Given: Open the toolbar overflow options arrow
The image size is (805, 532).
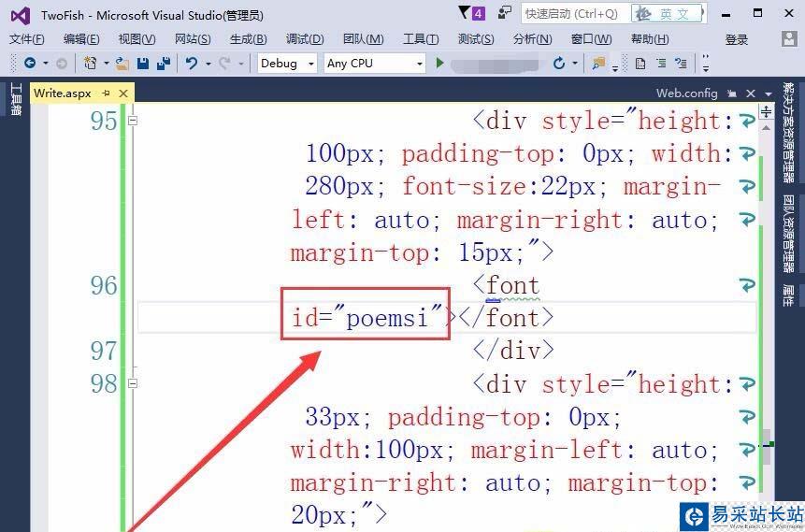Looking at the screenshot, I should tap(706, 64).
